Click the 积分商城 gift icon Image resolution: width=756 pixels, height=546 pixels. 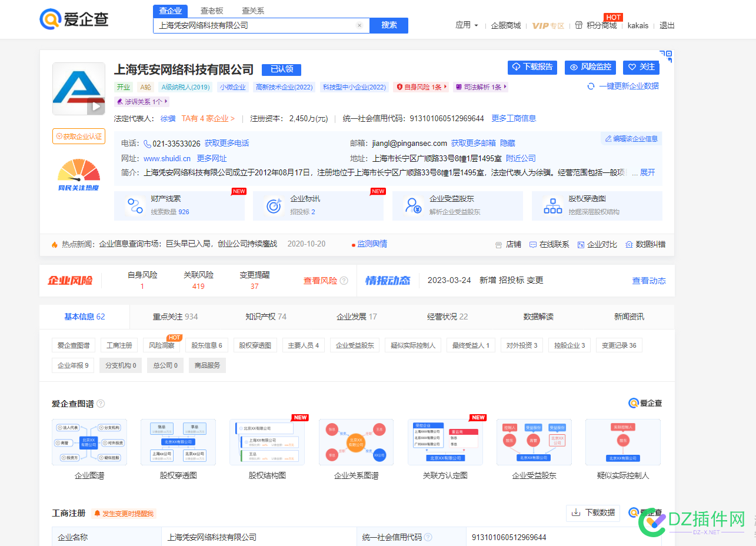pyautogui.click(x=579, y=25)
